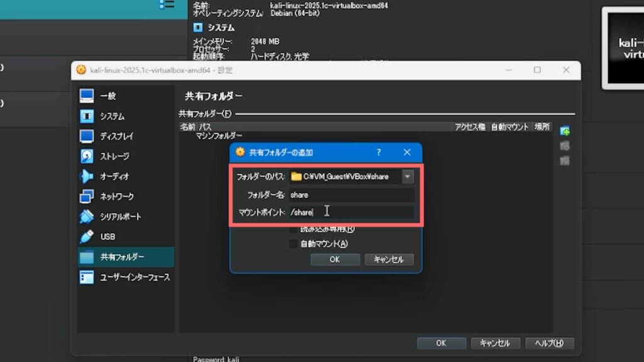Click OK in the settings window
This screenshot has height=362, width=644.
coord(441,343)
